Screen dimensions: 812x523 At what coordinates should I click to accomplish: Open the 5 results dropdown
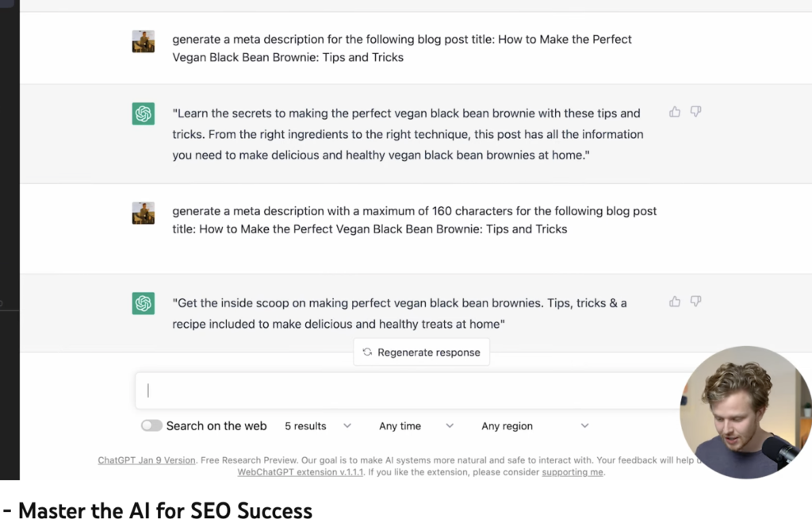(318, 426)
